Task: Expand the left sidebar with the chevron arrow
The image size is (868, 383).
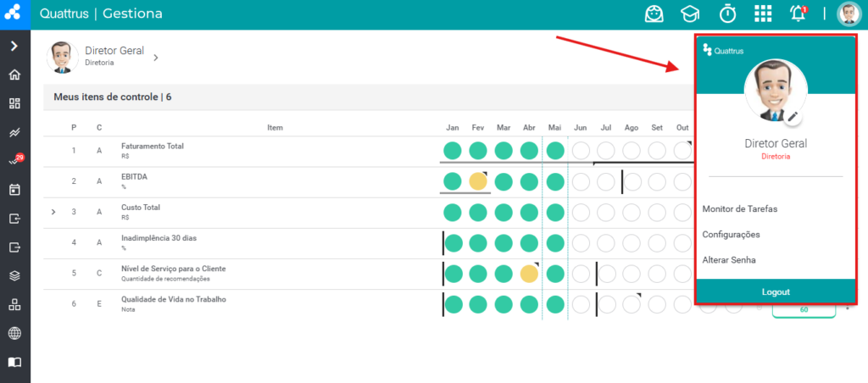Action: click(15, 46)
